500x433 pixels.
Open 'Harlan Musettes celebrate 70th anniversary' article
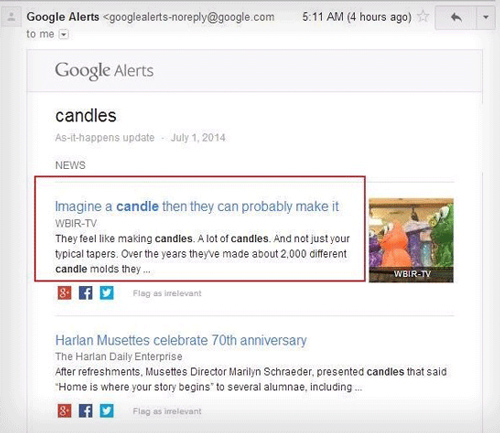tap(181, 340)
